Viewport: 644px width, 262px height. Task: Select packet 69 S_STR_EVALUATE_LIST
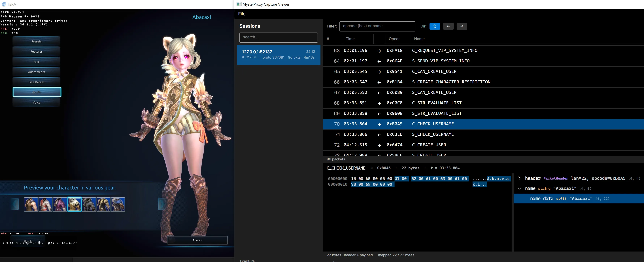click(483, 114)
